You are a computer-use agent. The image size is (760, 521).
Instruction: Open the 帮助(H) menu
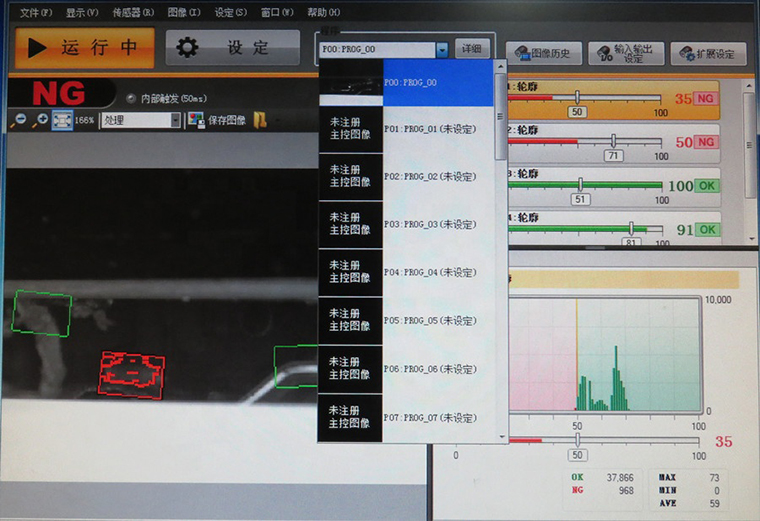pyautogui.click(x=324, y=12)
